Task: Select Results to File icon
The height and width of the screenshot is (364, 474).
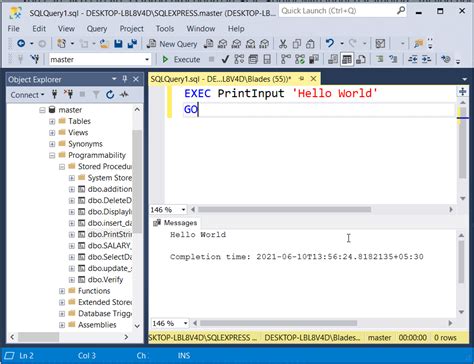Action: [361, 59]
